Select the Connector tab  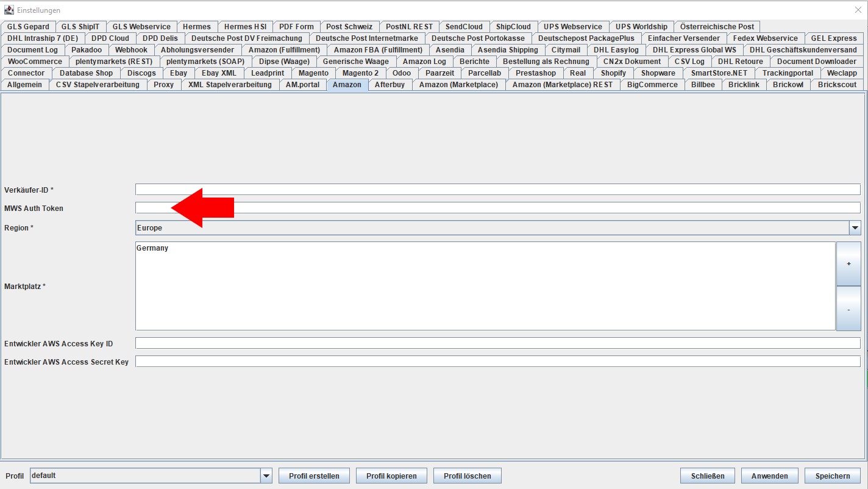pyautogui.click(x=26, y=73)
